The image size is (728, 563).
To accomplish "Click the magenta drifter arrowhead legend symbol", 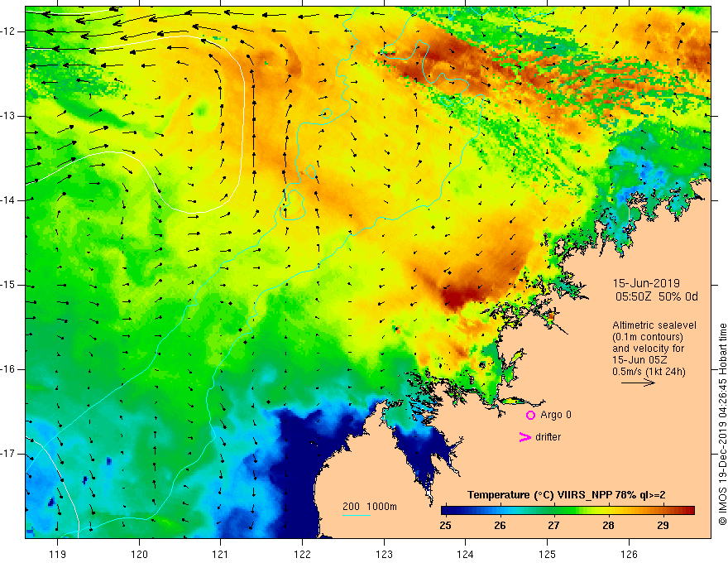I will 524,437.
